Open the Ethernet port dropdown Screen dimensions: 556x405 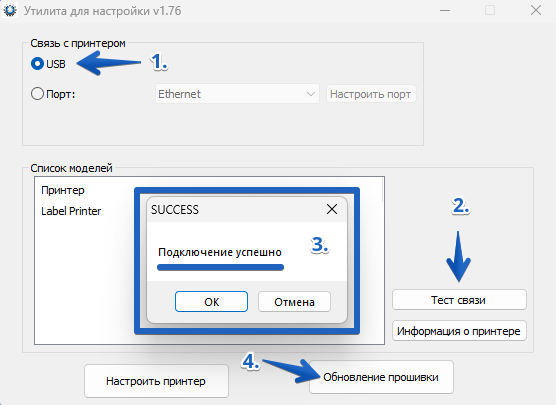(237, 94)
